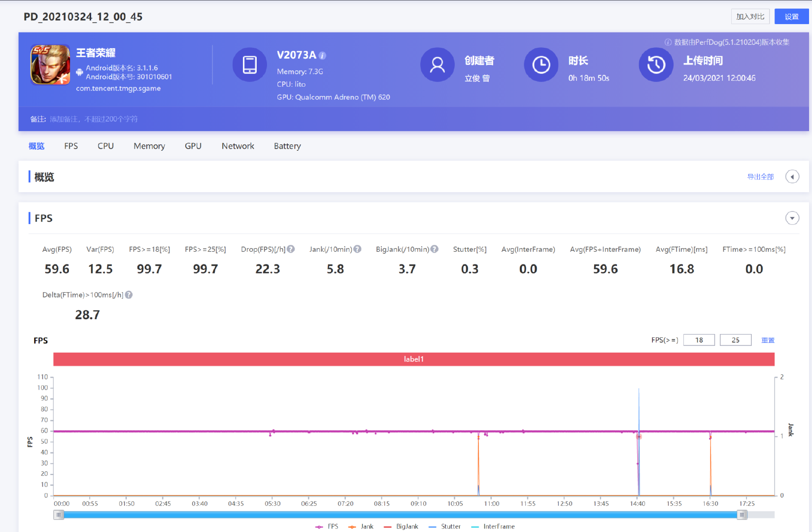Click the right handle of the time range slider
This screenshot has width=812, height=532.
coord(742,515)
